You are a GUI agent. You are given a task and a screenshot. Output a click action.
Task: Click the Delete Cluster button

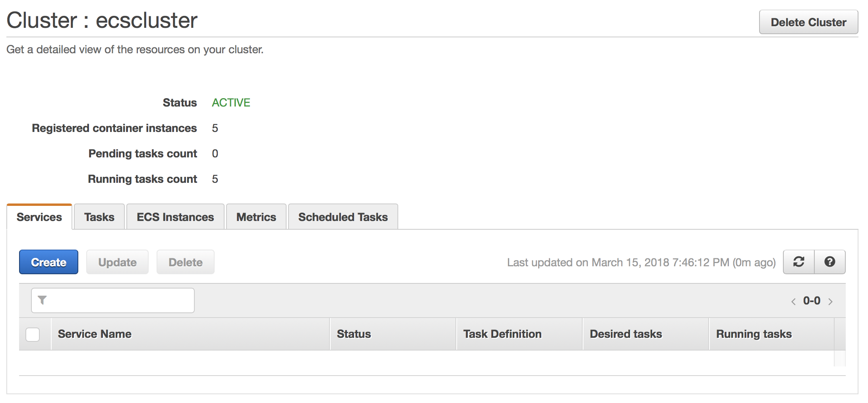click(x=808, y=22)
